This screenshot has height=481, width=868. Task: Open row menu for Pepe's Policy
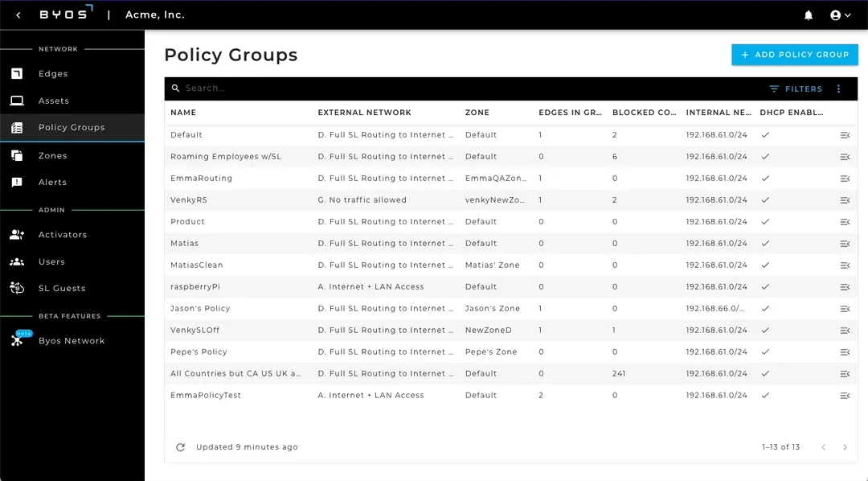pos(845,351)
